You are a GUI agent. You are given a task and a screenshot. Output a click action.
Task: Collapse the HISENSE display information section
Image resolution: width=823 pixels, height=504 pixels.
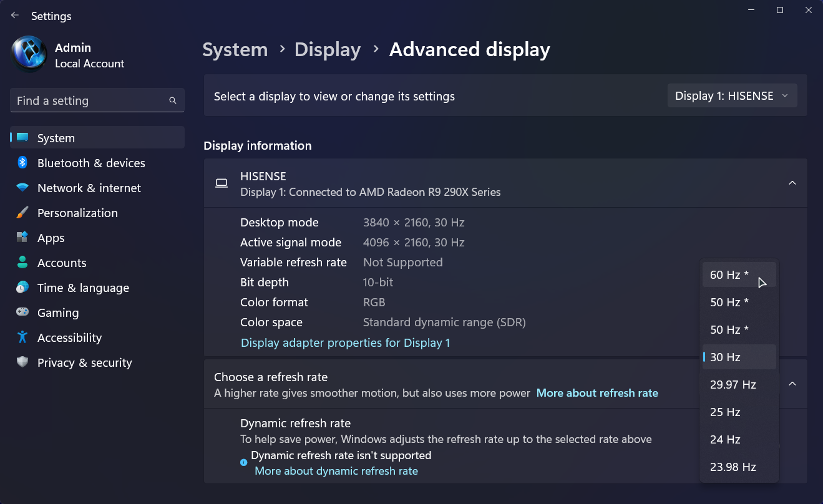tap(792, 183)
